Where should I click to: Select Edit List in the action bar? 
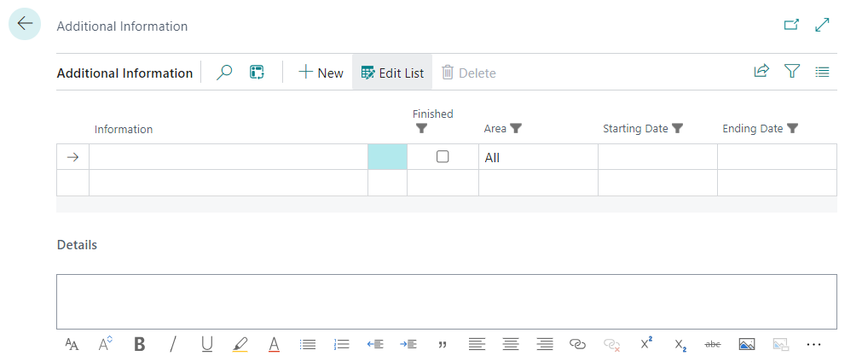pyautogui.click(x=392, y=73)
